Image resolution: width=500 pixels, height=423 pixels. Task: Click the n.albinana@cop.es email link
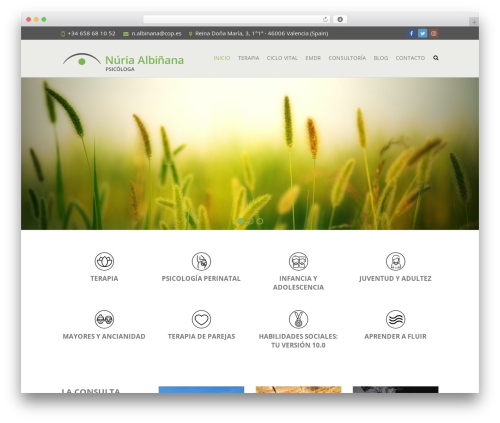[156, 34]
